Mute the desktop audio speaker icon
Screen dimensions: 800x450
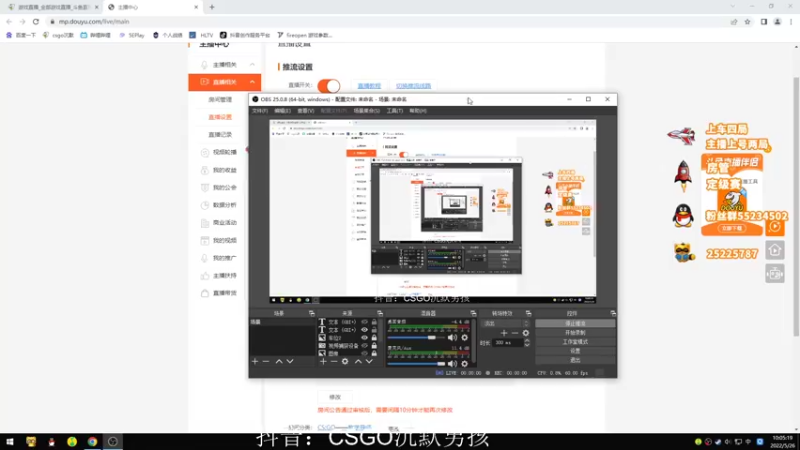pyautogui.click(x=452, y=337)
